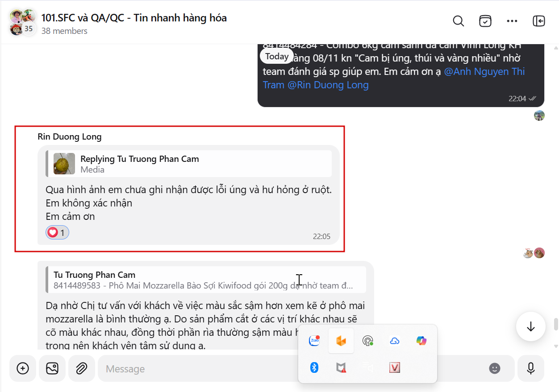
Task: Click the chat scrollbar thumb
Action: pyautogui.click(x=556, y=324)
